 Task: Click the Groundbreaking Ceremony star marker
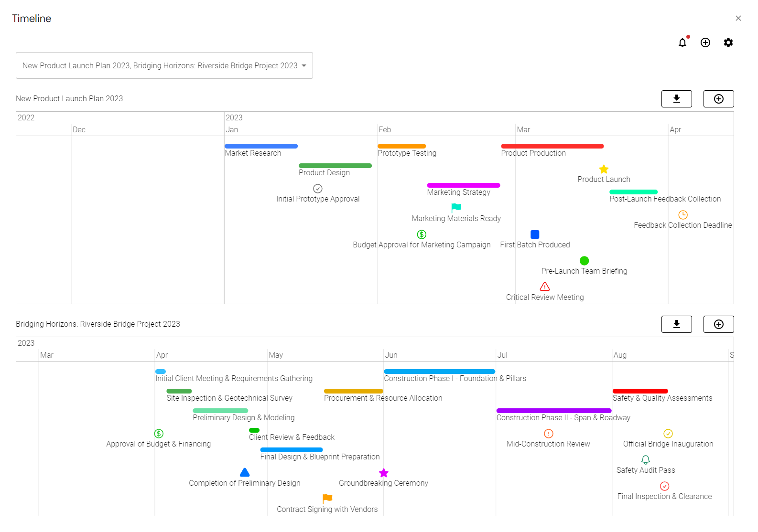(x=383, y=473)
